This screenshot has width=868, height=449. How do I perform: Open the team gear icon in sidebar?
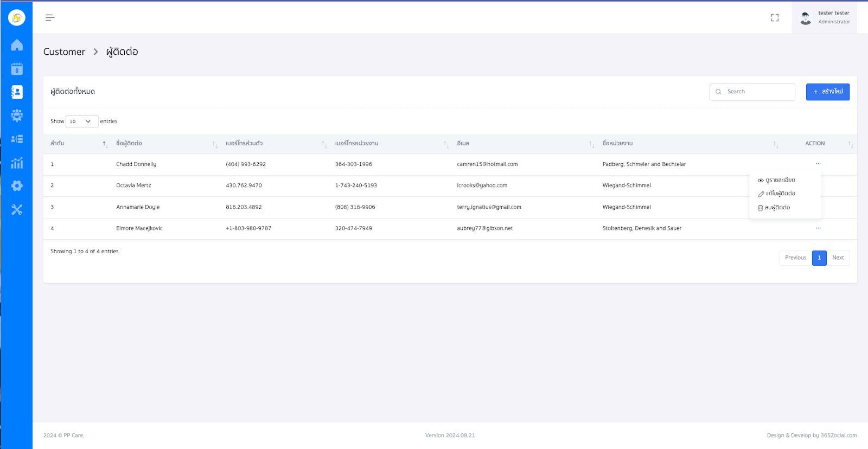[x=17, y=116]
